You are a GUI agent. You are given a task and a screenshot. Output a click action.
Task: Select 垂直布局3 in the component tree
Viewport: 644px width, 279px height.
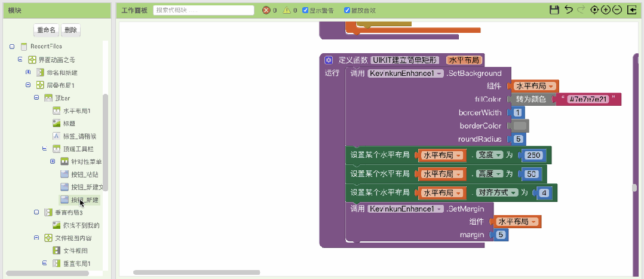[x=69, y=213]
